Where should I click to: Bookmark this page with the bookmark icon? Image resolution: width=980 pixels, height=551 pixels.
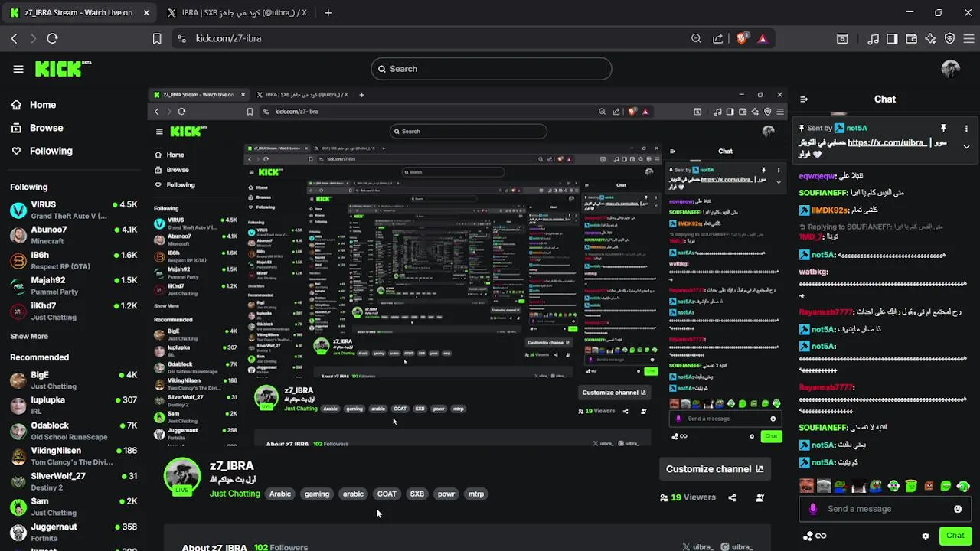(x=157, y=38)
